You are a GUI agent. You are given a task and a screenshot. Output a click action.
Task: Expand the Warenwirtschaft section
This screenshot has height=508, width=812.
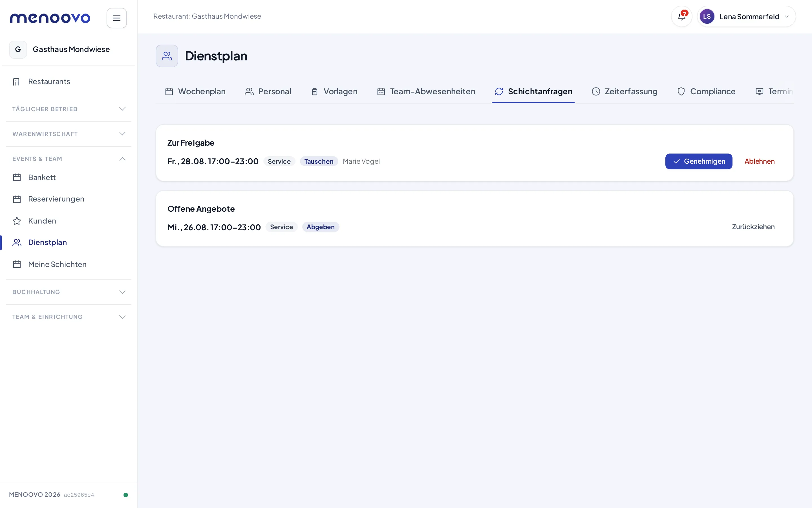pyautogui.click(x=69, y=134)
